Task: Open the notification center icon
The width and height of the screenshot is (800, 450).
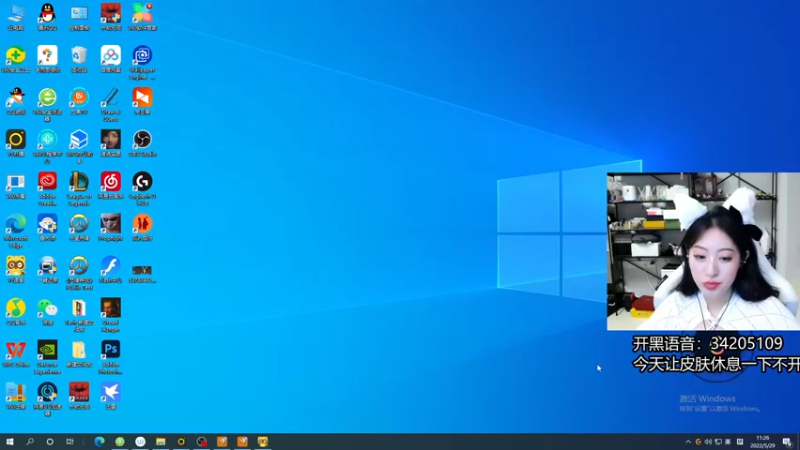Action: pos(787,442)
